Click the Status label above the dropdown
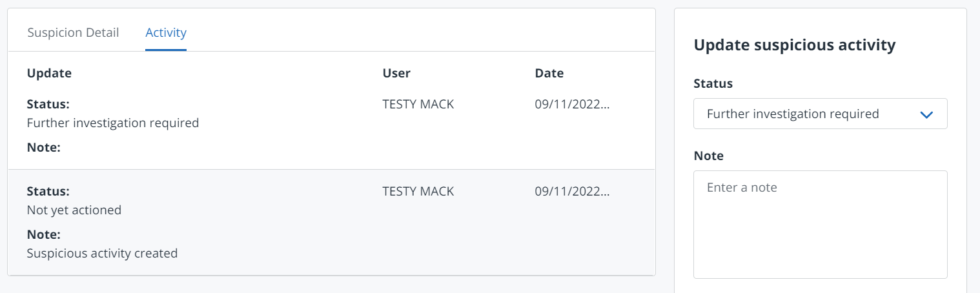The image size is (980, 293). coord(713,83)
